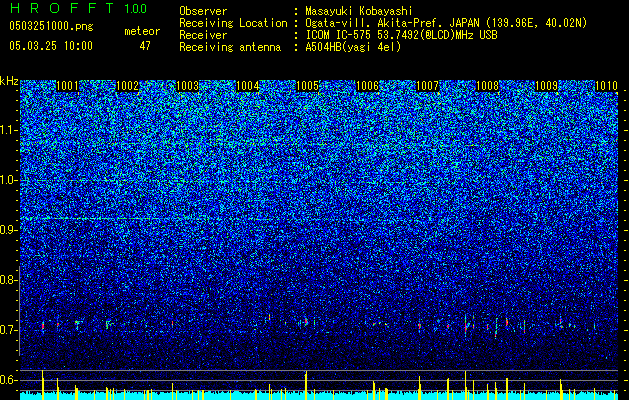Screen dimensions: 629x400
Task: Click the 'Observer' field label
Action: point(203,11)
